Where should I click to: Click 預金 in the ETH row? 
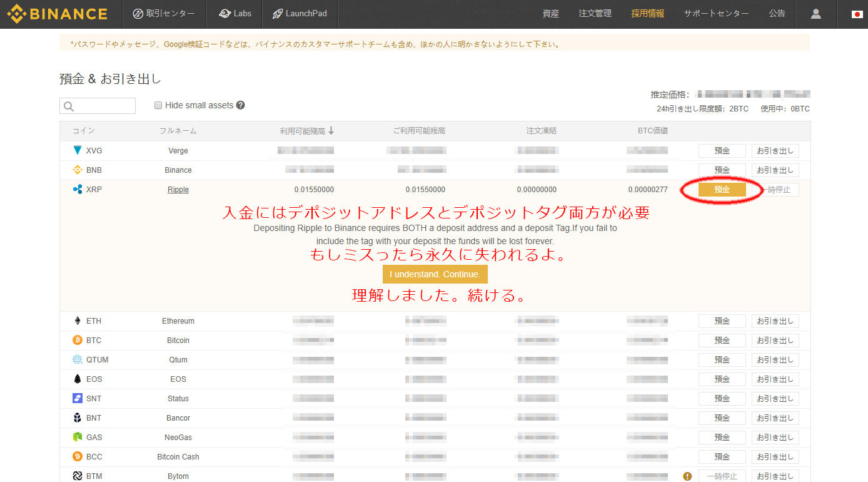[722, 320]
